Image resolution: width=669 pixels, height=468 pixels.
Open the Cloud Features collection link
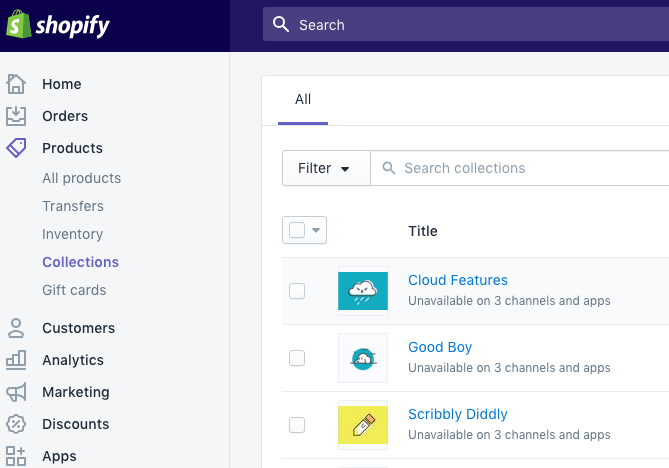pyautogui.click(x=458, y=280)
